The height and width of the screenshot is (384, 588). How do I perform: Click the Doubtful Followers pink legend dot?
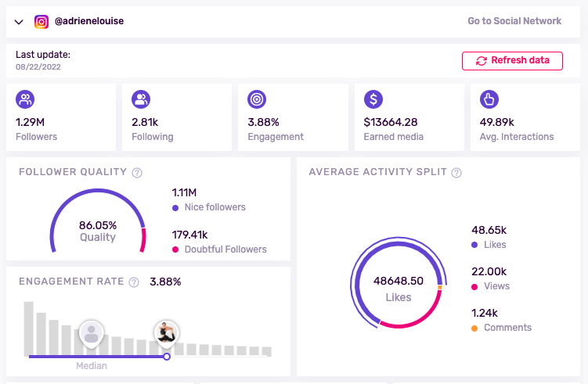[x=175, y=249]
